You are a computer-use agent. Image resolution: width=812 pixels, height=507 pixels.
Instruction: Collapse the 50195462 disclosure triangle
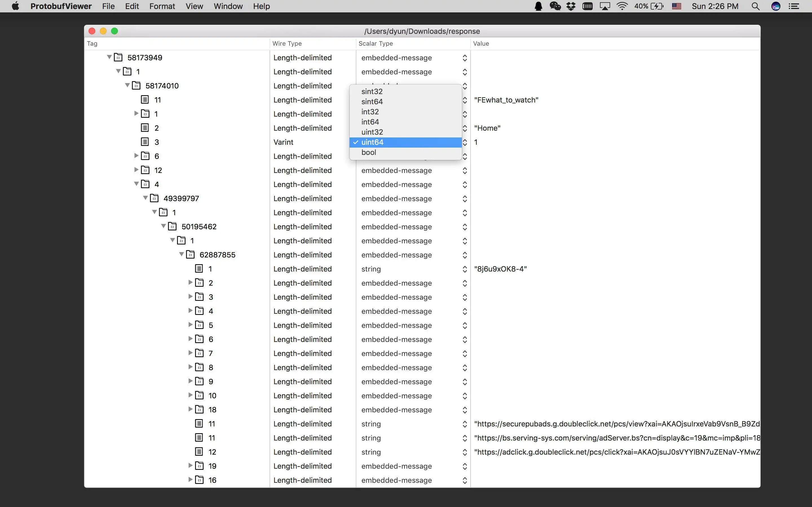click(164, 226)
